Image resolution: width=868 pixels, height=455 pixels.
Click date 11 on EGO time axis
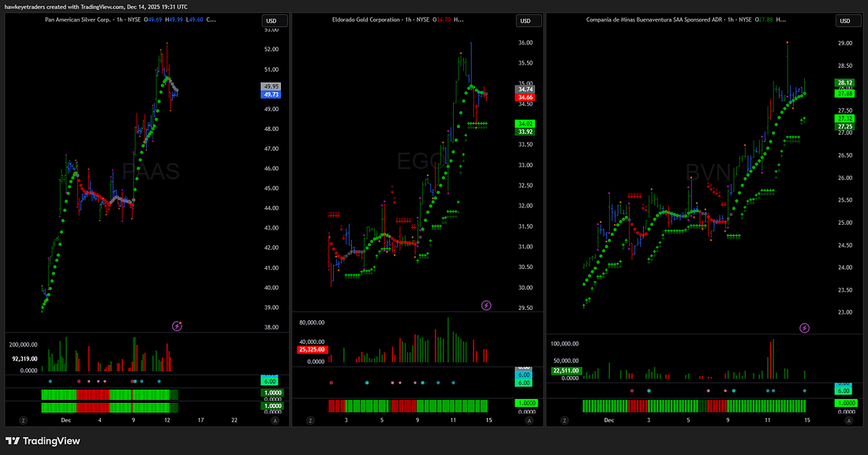point(453,420)
